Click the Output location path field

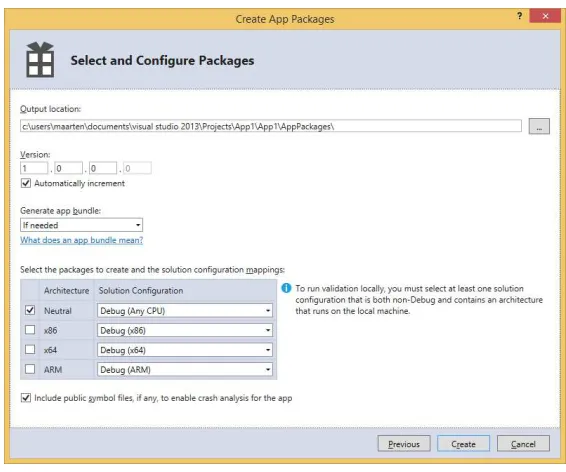(x=271, y=126)
